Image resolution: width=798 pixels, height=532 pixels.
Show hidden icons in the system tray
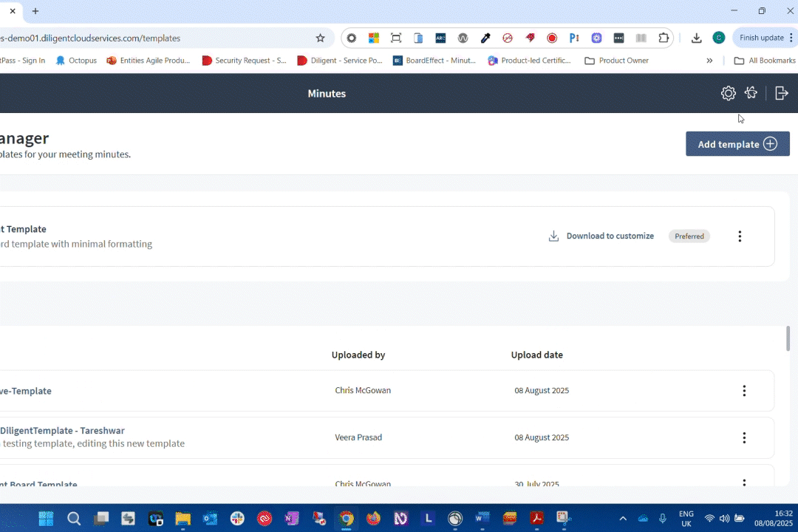623,518
